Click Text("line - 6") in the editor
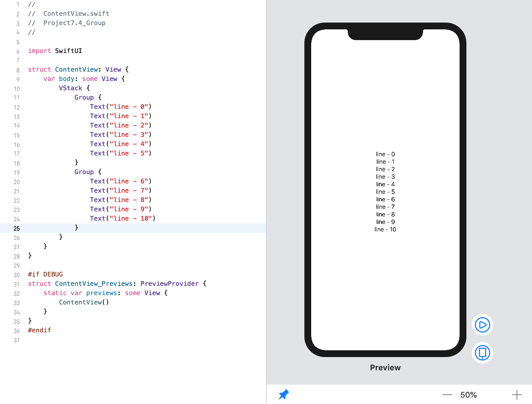Screen dimensions: 532x404 pos(121,181)
